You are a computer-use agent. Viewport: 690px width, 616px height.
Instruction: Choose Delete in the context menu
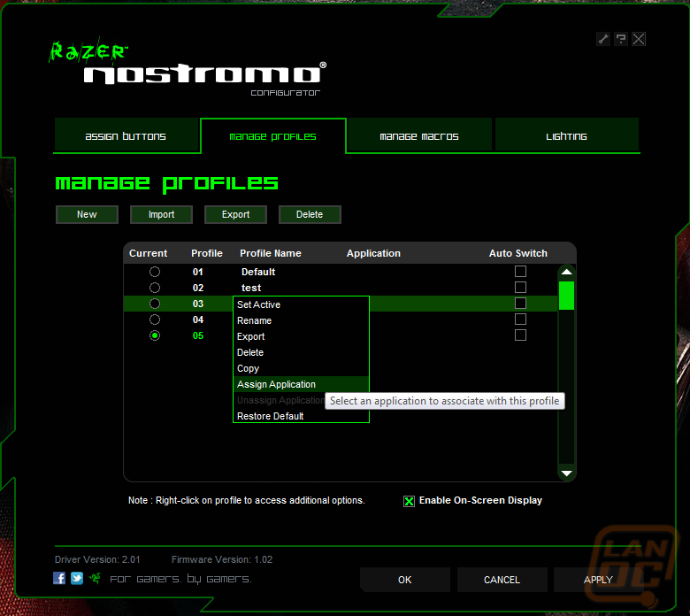tap(301, 352)
